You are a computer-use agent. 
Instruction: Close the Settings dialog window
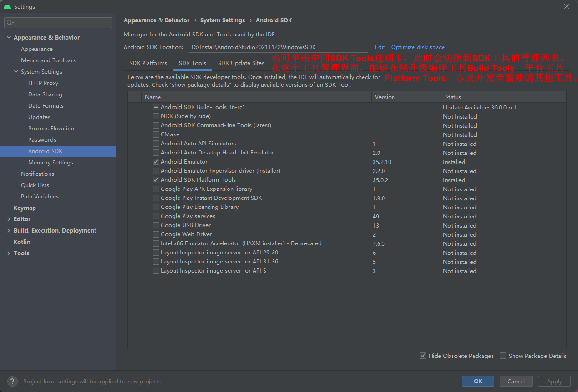(567, 6)
